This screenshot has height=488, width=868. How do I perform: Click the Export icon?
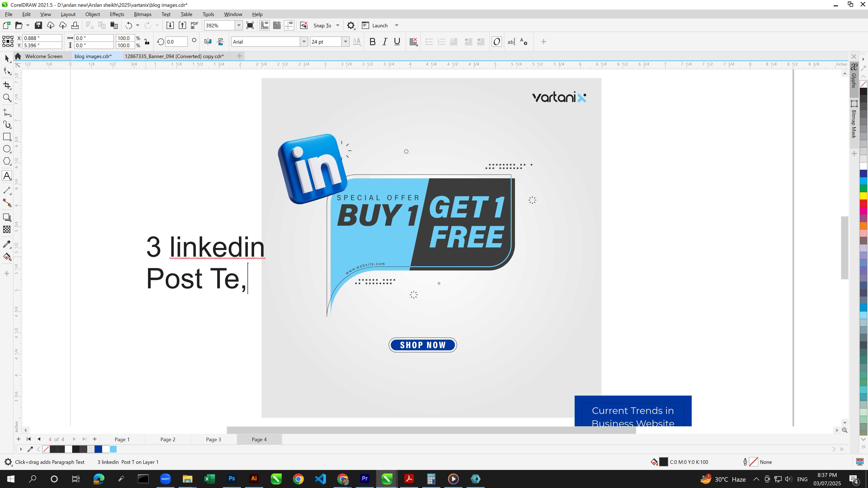[182, 26]
